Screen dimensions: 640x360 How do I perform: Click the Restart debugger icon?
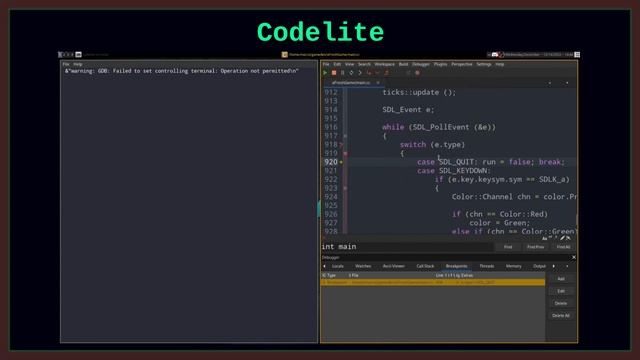pos(351,73)
